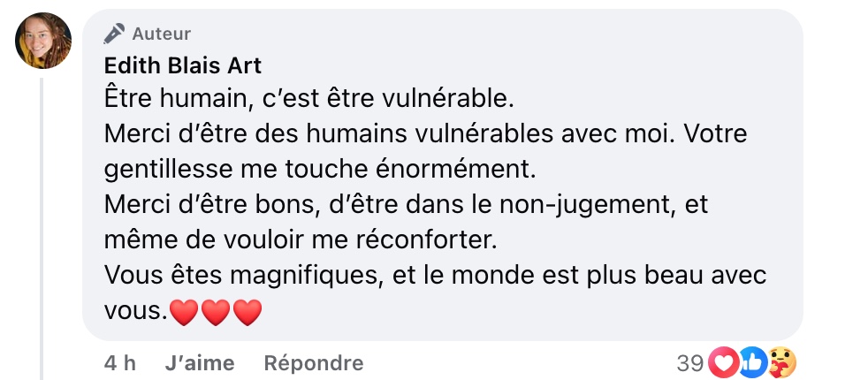Click the first heart emoji in comment
This screenshot has width=868, height=380.
[x=185, y=313]
